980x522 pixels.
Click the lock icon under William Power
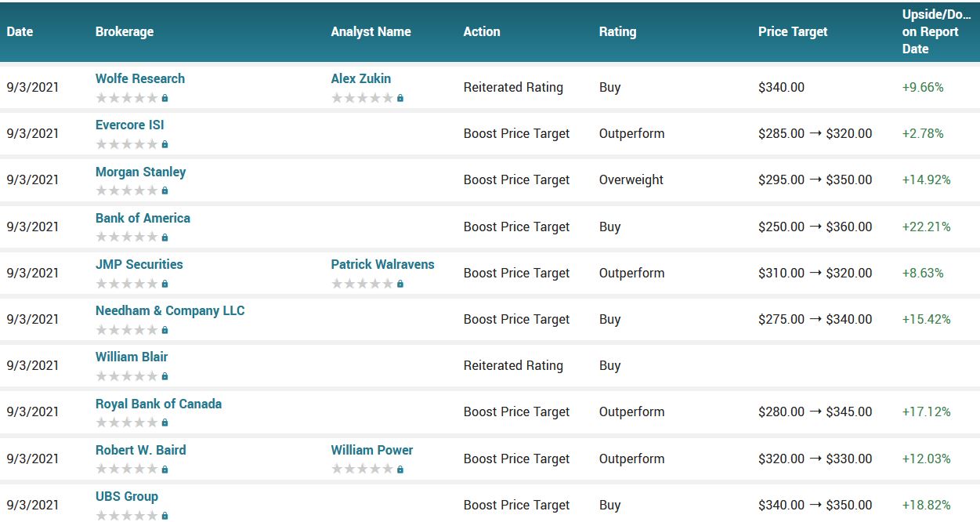coord(400,469)
